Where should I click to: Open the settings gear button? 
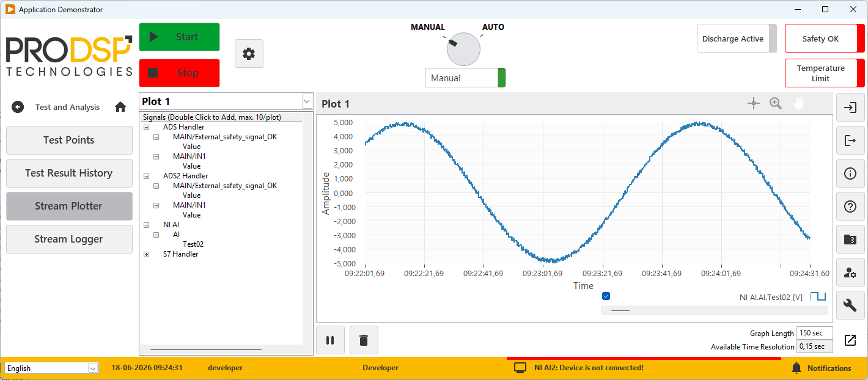click(249, 54)
